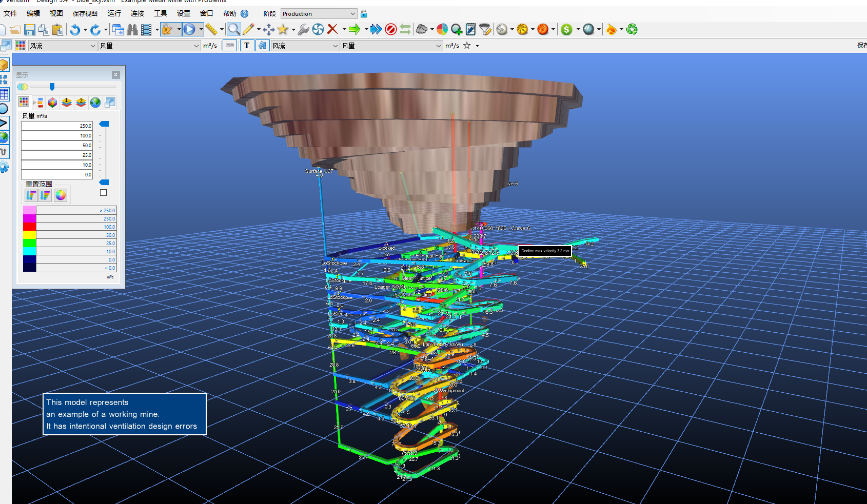This screenshot has width=867, height=504.
Task: Click the blue help question mark icon
Action: [245, 14]
